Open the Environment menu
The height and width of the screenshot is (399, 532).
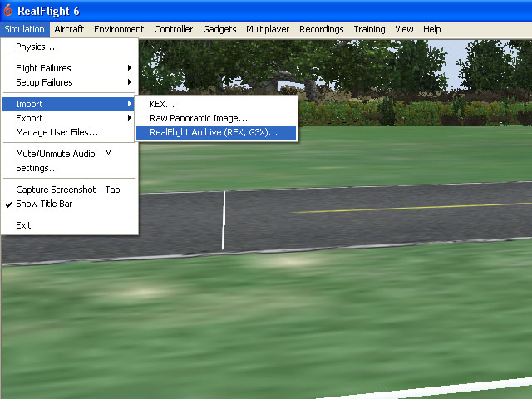(x=119, y=29)
